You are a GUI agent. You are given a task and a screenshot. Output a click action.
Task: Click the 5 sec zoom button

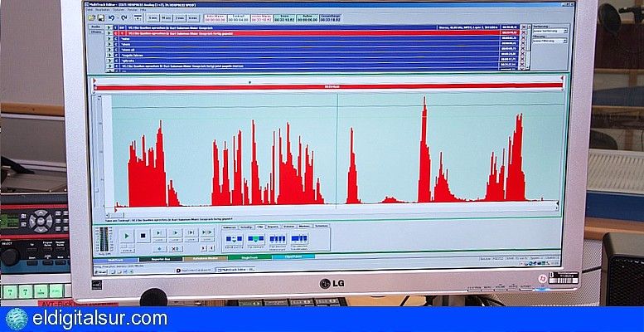point(153,18)
